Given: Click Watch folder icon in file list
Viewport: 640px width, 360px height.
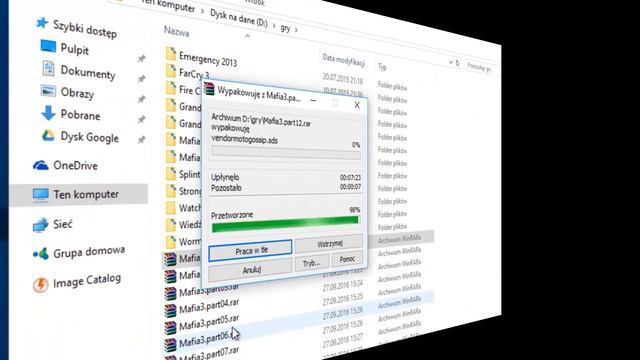Looking at the screenshot, I should tap(171, 208).
